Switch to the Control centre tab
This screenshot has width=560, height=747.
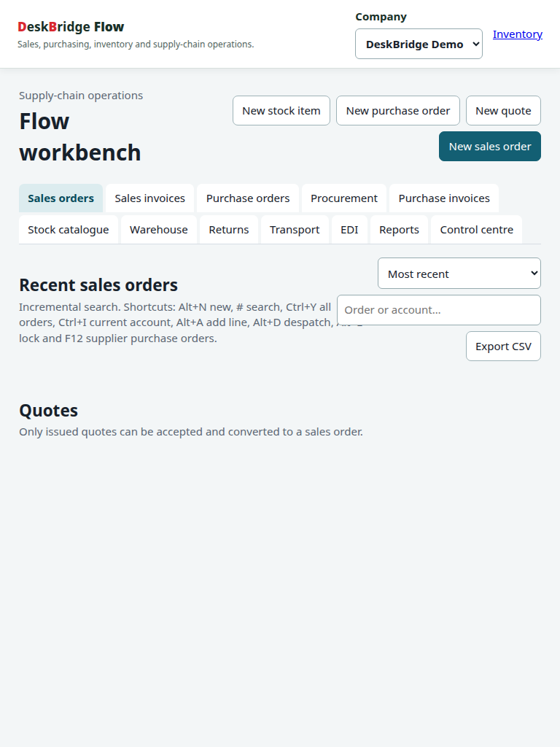pos(476,230)
